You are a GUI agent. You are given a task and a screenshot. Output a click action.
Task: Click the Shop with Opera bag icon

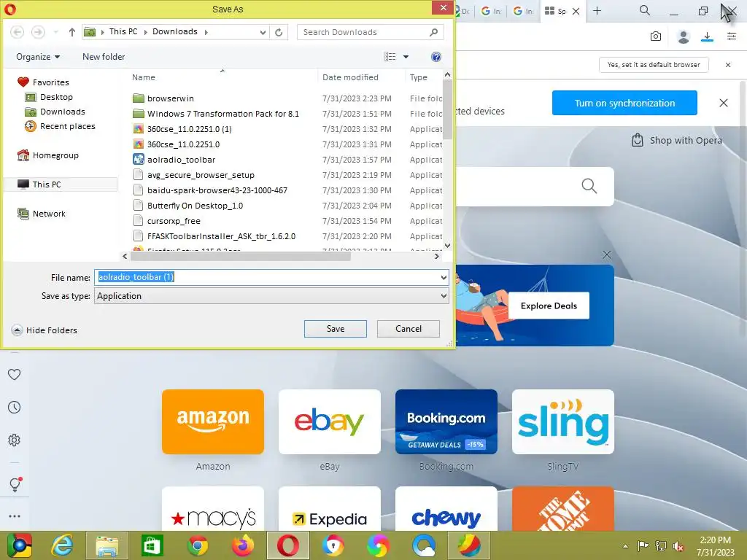coord(637,140)
